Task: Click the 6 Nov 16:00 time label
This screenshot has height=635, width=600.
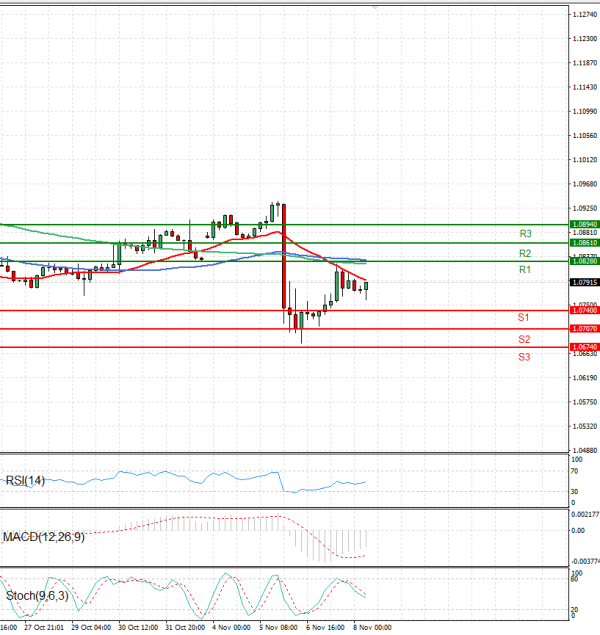Action: [326, 628]
